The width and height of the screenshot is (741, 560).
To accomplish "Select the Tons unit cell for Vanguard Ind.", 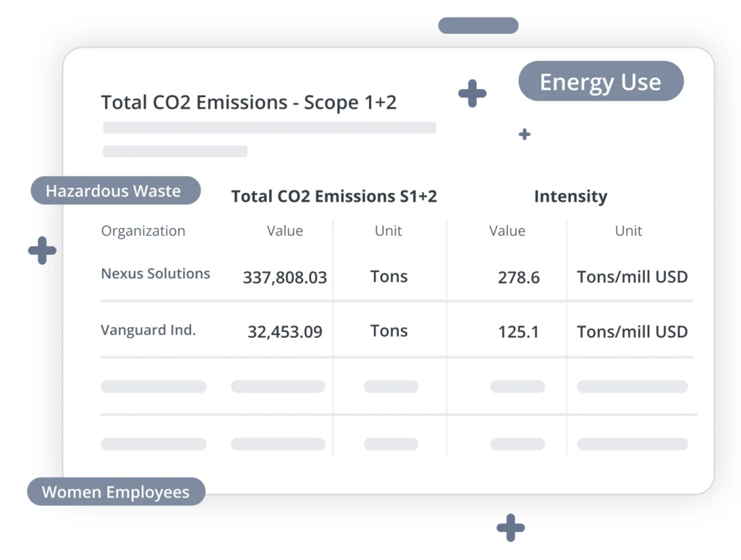I will point(389,331).
